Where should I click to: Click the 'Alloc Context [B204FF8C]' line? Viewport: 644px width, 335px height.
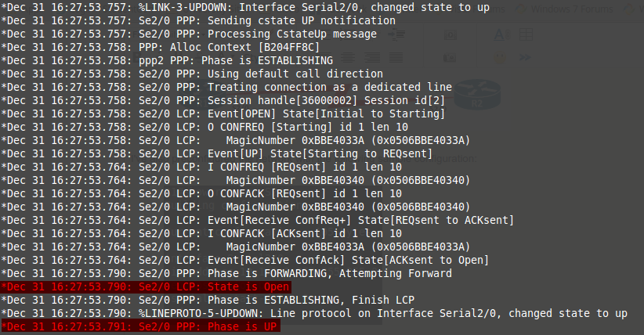click(157, 47)
